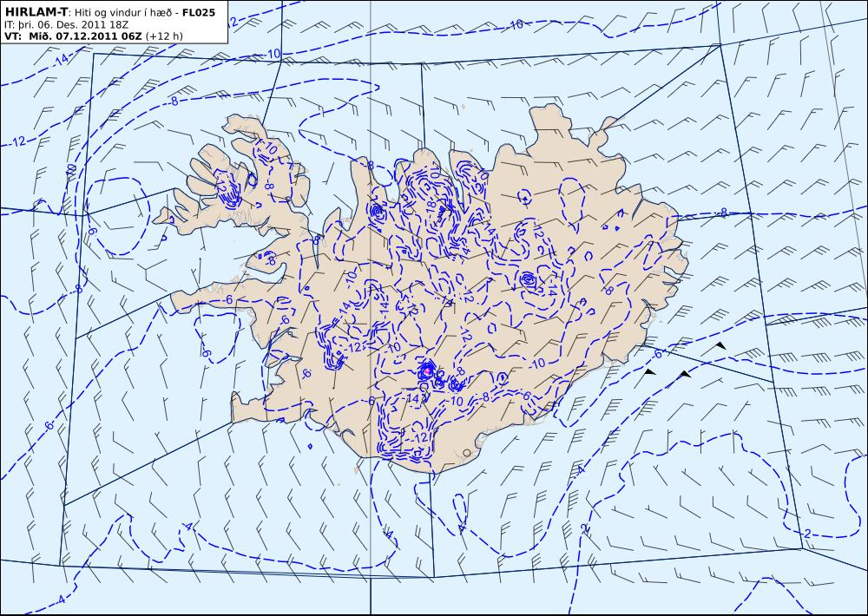Viewport: 868px width, 616px height.
Task: Click the pink temperature marker in south-central Iceland
Action: click(x=427, y=370)
